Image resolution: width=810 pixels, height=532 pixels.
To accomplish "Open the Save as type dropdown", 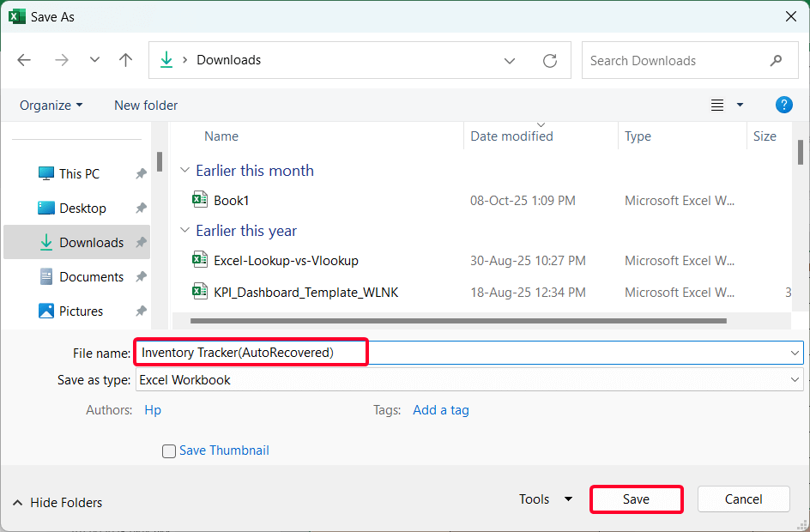I will 797,379.
